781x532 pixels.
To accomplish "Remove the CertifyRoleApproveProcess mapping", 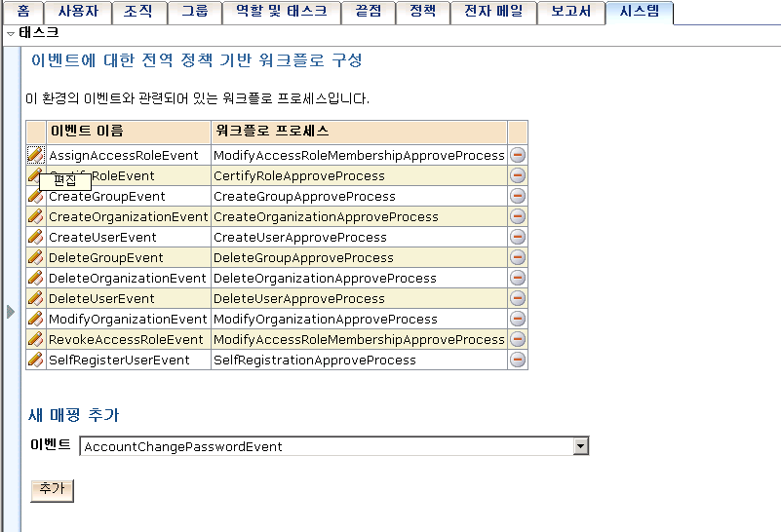I will point(518,175).
